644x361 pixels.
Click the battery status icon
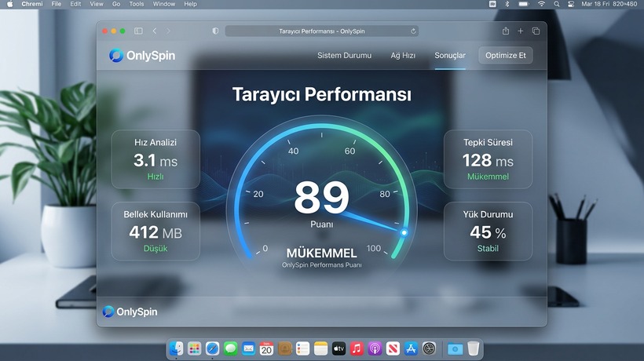pyautogui.click(x=523, y=4)
